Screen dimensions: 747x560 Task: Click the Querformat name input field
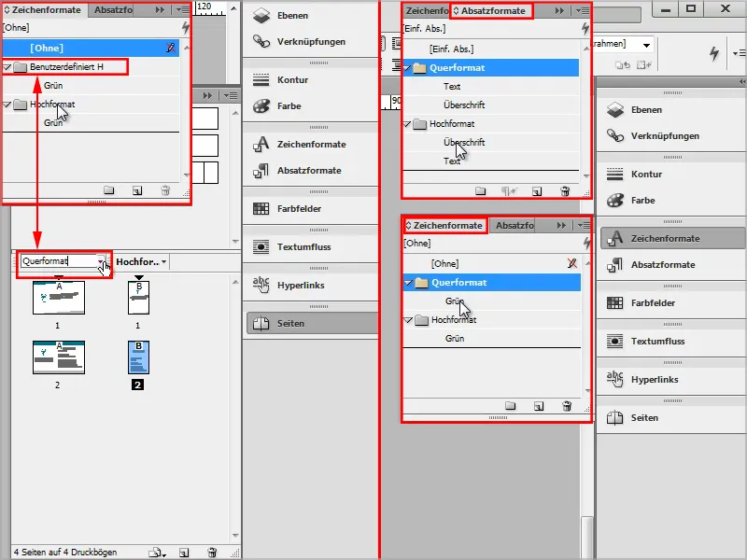point(59,261)
